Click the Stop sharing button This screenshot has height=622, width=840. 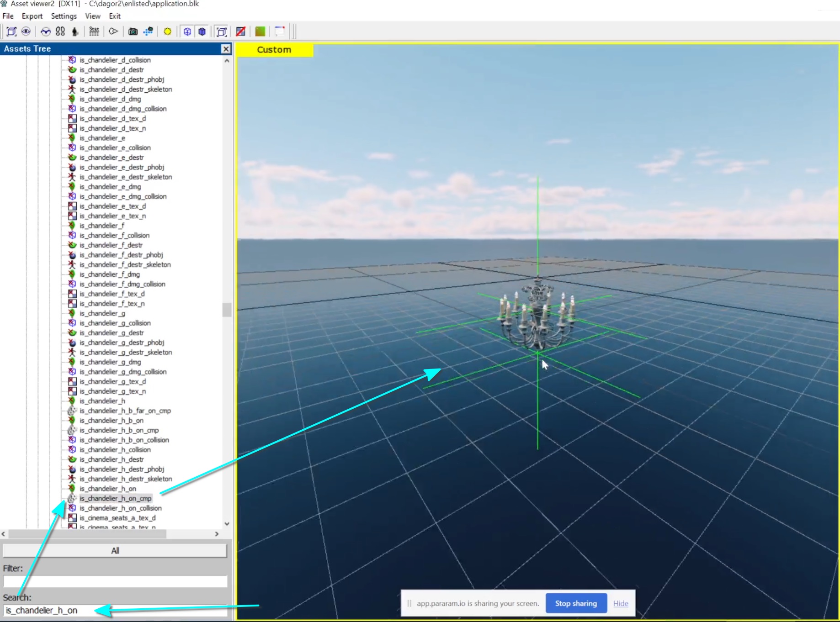pyautogui.click(x=576, y=603)
